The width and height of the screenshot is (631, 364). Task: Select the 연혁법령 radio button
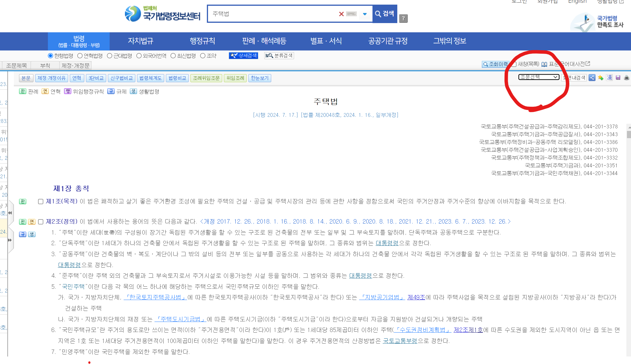(x=80, y=56)
